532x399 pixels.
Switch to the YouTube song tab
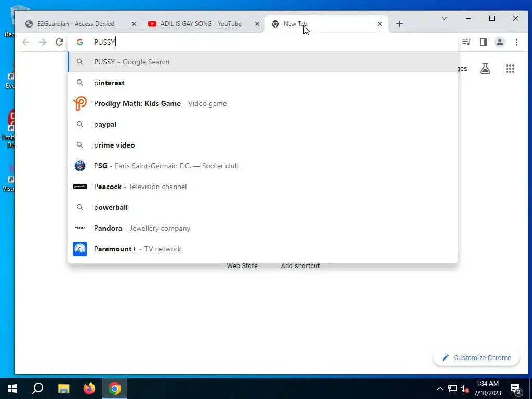point(201,24)
